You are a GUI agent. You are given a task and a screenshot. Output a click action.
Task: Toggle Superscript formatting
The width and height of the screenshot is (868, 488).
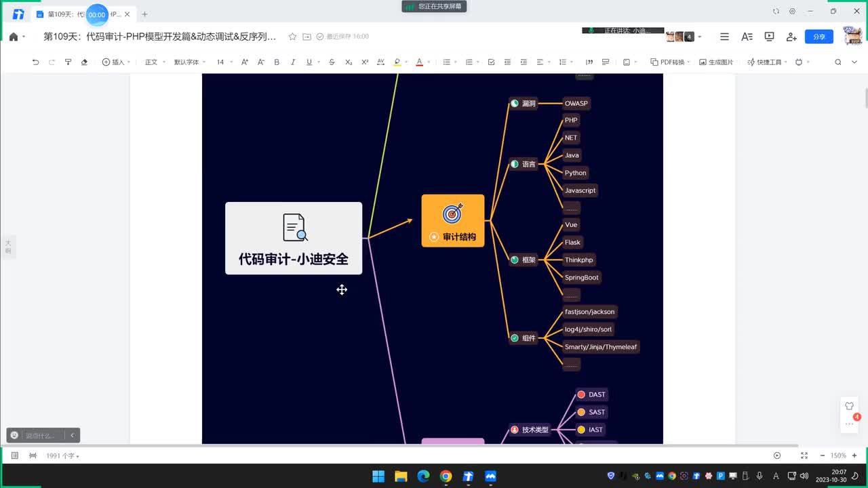(365, 62)
